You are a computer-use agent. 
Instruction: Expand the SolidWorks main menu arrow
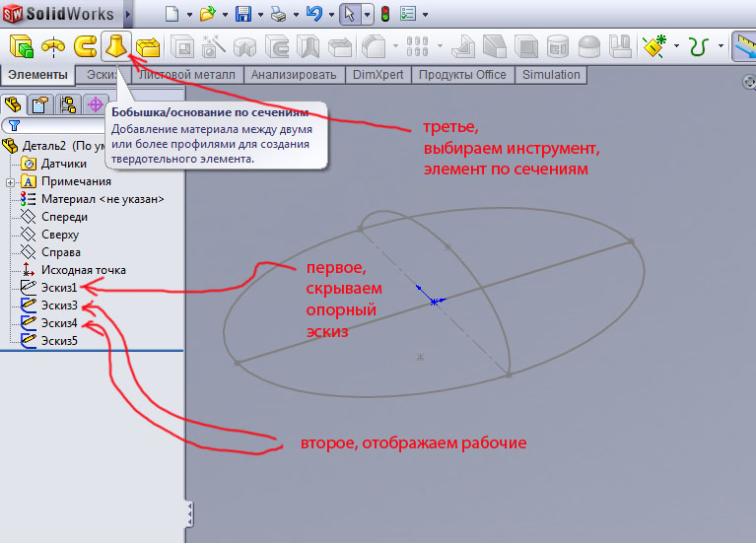pyautogui.click(x=129, y=15)
